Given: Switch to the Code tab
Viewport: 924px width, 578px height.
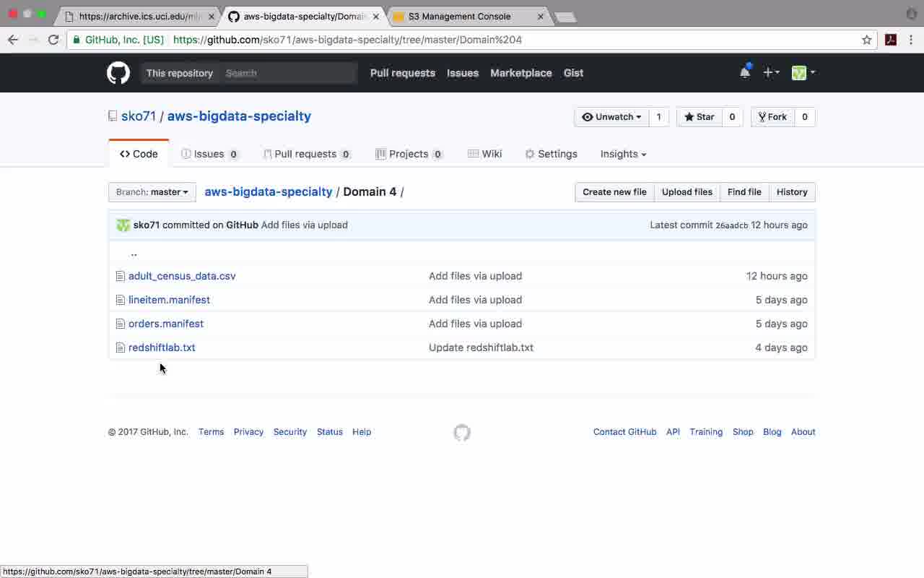Looking at the screenshot, I should [139, 154].
